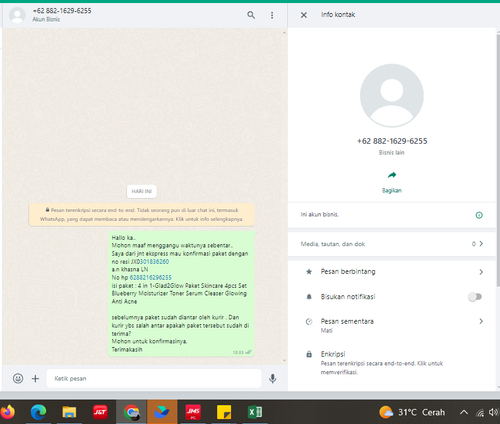Expand Media, tautan, dan dok
500x424 pixels.
(392, 244)
